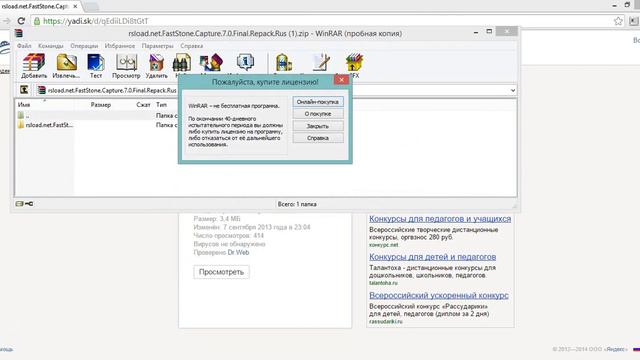Click the disk icon in WinRAR status bar
Image resolution: width=640 pixels, height=360 pixels.
pyautogui.click(x=19, y=204)
